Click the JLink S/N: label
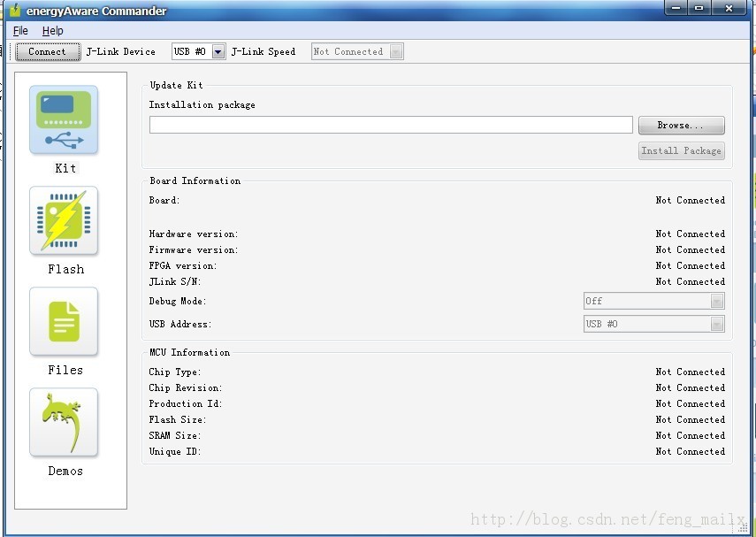The image size is (756, 537). point(174,281)
